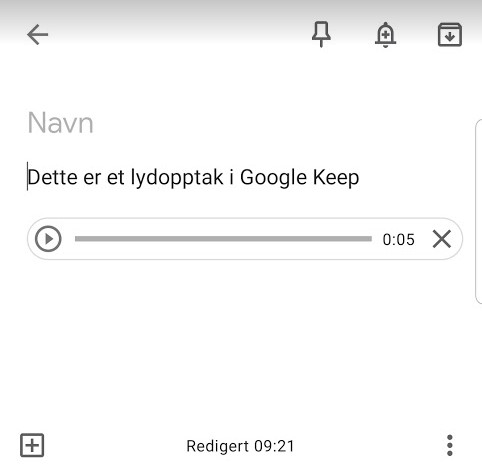482x473 pixels.
Task: Click the middle of the audio progress bar
Action: [223, 239]
